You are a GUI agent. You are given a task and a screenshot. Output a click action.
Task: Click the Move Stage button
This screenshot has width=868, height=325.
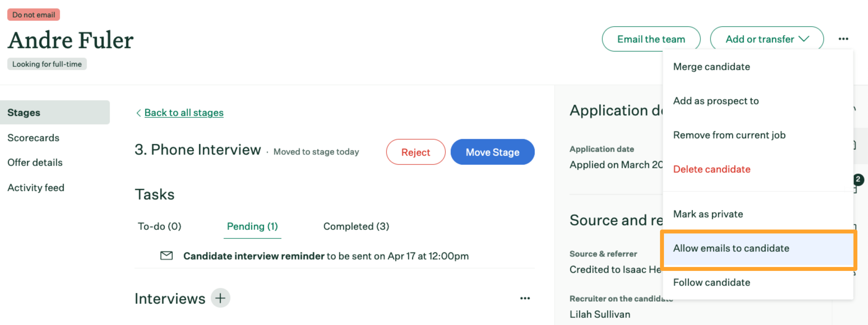point(492,152)
